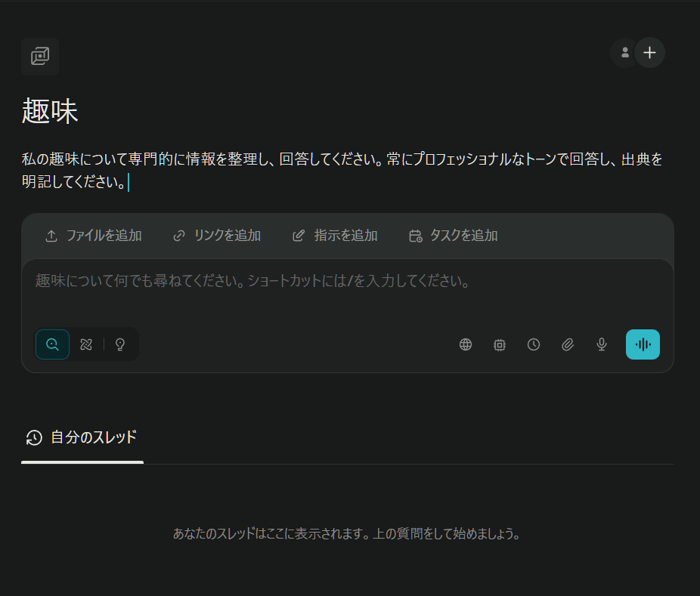The height and width of the screenshot is (596, 700).
Task: Open the chip-shaped model selector
Action: tap(500, 344)
